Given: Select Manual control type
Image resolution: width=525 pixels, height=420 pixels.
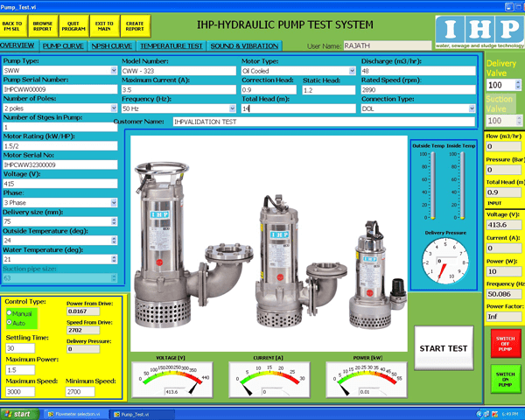Looking at the screenshot, I should pyautogui.click(x=9, y=312).
